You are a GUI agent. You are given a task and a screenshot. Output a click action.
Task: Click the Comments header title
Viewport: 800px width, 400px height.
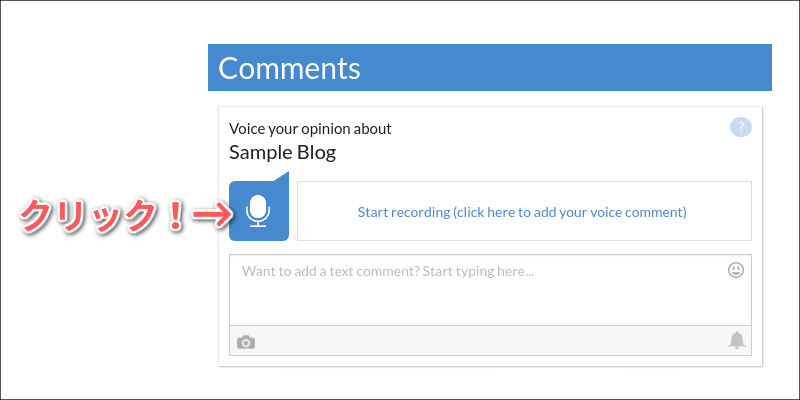click(289, 68)
